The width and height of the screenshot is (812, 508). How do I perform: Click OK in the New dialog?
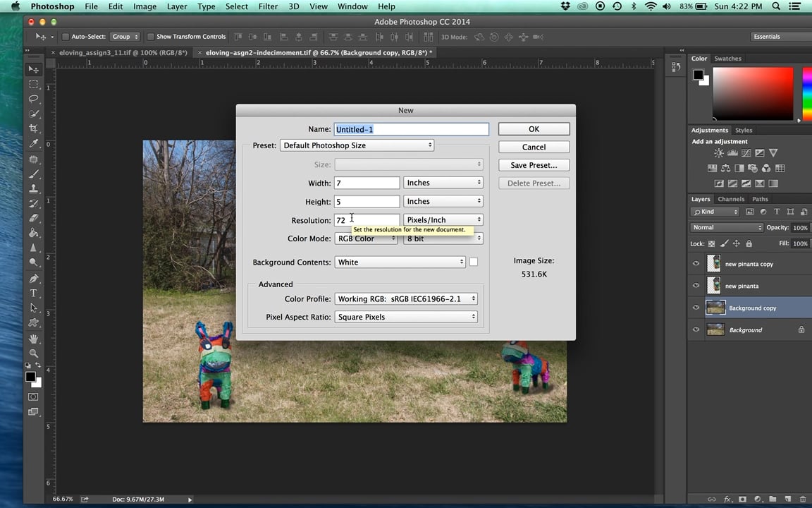pyautogui.click(x=534, y=129)
